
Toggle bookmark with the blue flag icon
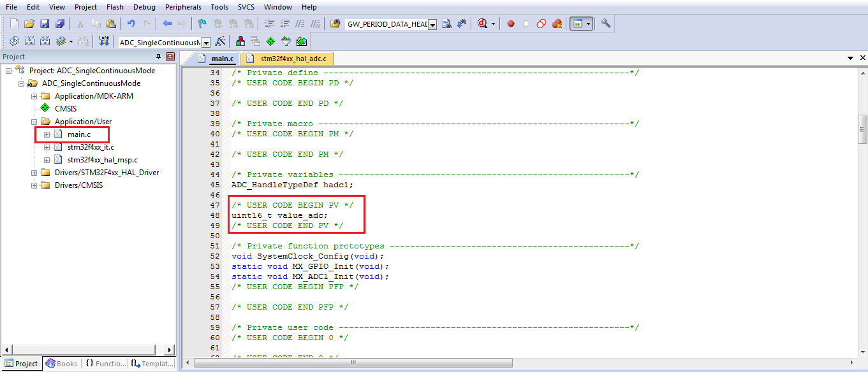coord(202,24)
